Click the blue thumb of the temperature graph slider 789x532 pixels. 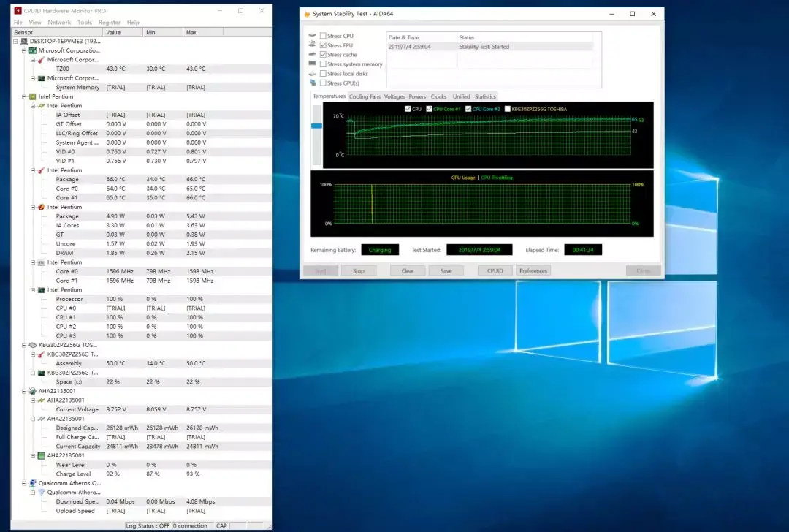(x=316, y=126)
